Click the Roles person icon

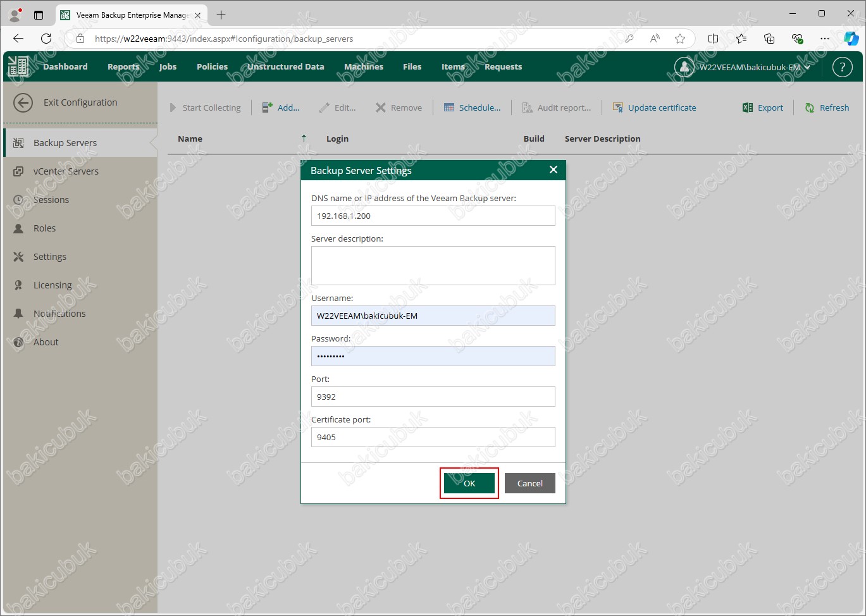[18, 228]
